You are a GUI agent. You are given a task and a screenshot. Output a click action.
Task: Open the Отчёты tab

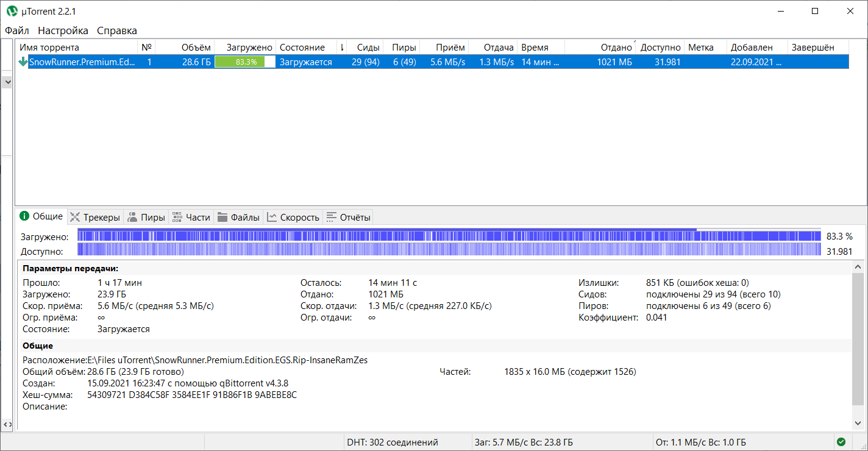[348, 217]
